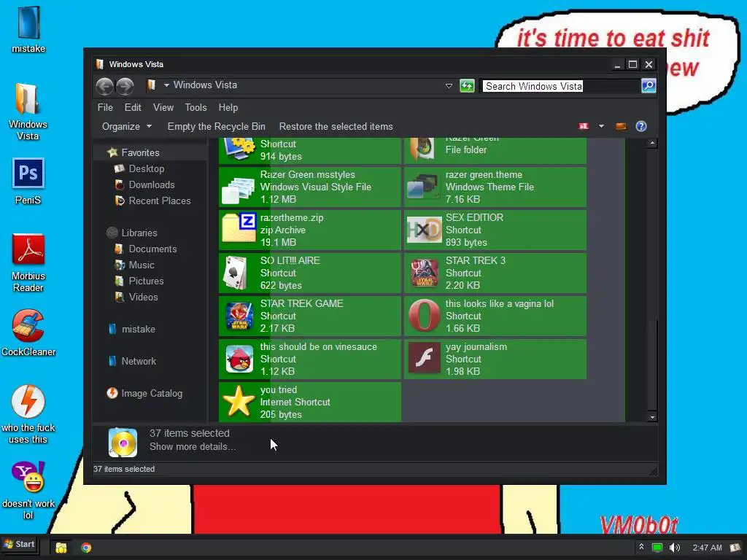
Task: Expand the address bar history dropdown
Action: 449,86
